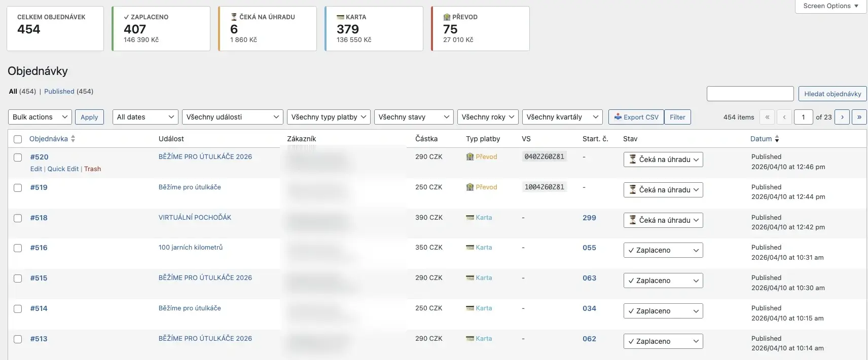Open the Všechny kvartály dropdown
868x360 pixels.
562,117
